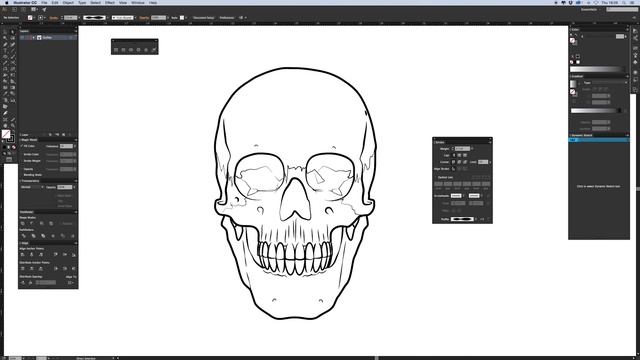Click the gradient slider bar in Gradient panel

[x=596, y=111]
